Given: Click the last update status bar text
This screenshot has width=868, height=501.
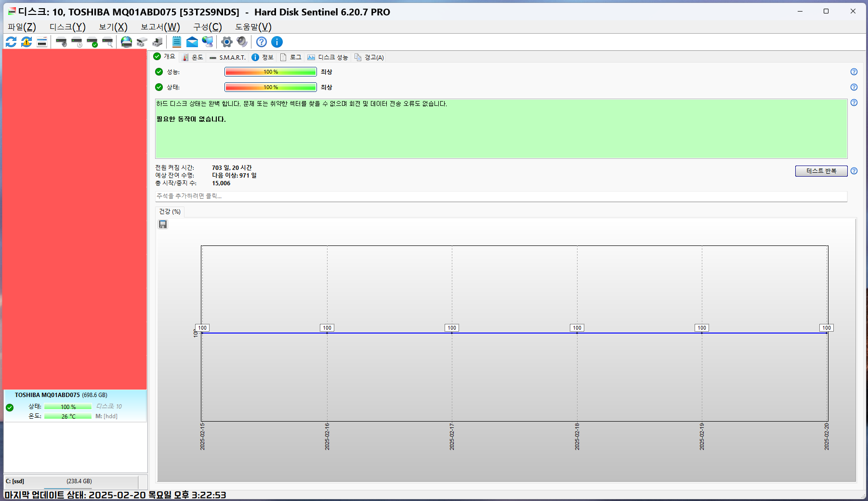Looking at the screenshot, I should pos(115,495).
